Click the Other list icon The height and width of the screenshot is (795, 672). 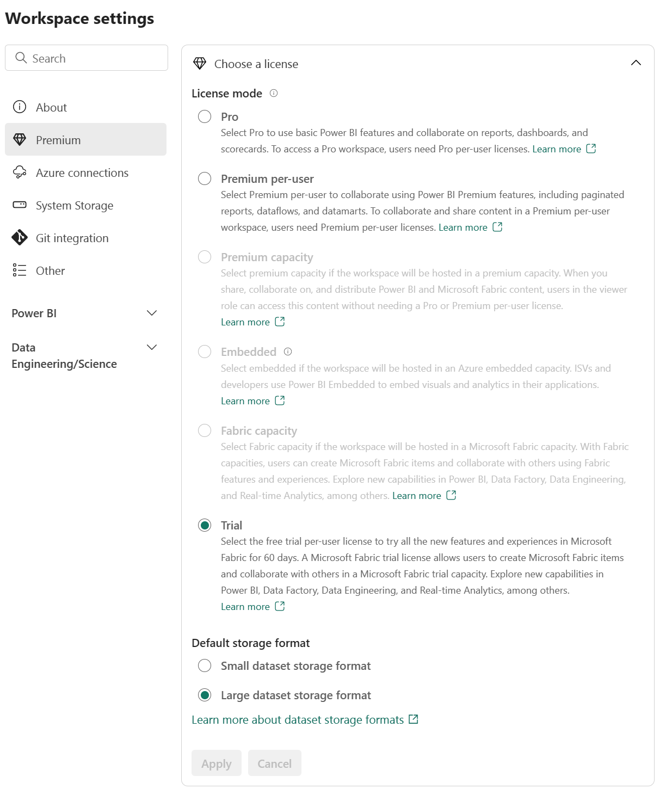(20, 270)
